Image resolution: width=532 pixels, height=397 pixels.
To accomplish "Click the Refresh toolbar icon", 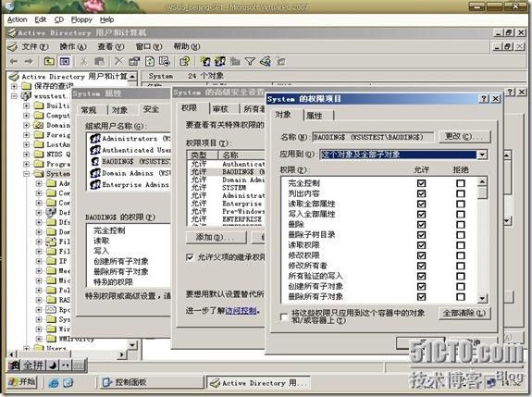I will coord(150,61).
